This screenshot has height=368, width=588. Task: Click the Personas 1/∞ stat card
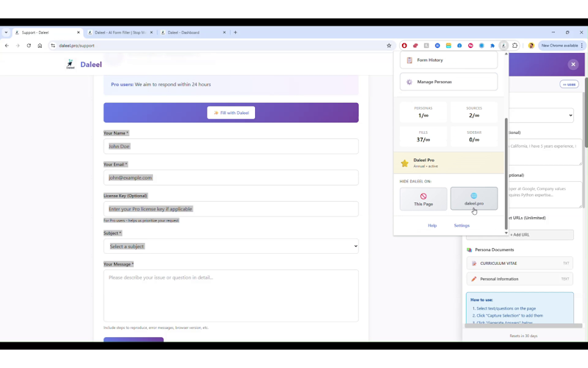pyautogui.click(x=423, y=113)
